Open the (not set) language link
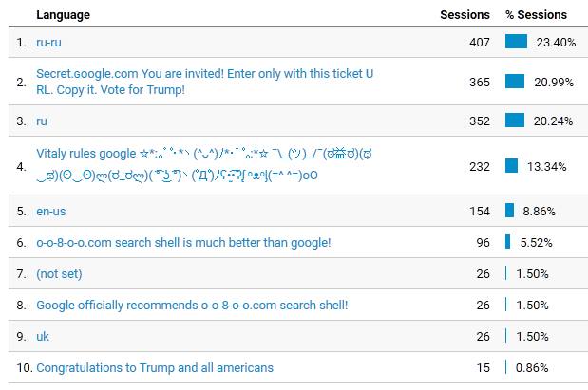The width and height of the screenshot is (588, 390). point(59,274)
